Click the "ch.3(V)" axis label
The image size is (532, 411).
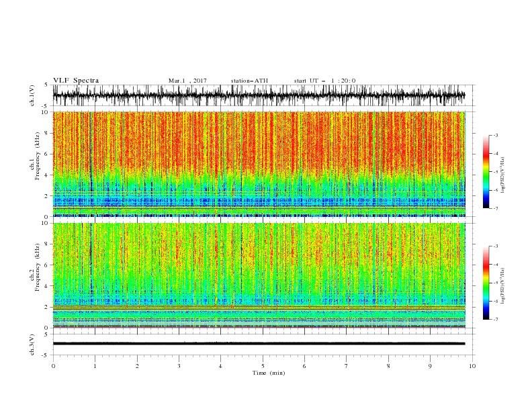pos(32,345)
